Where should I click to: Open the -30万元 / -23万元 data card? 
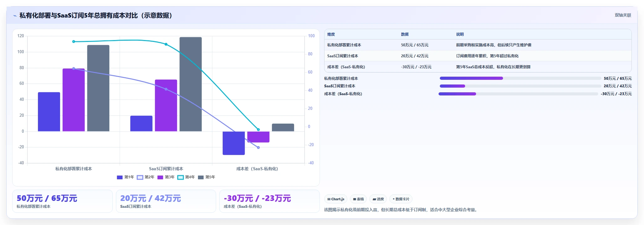[x=269, y=201]
